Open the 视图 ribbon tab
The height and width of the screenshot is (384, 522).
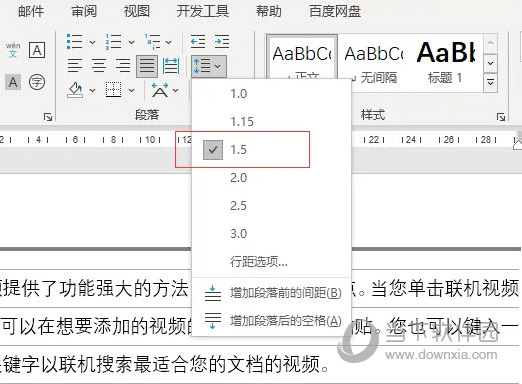point(136,11)
